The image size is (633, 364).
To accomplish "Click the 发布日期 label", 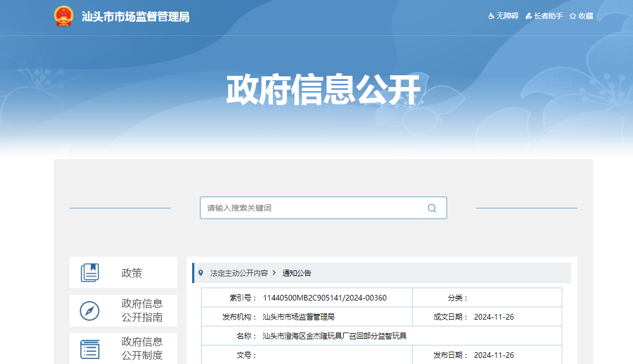I will click(450, 355).
